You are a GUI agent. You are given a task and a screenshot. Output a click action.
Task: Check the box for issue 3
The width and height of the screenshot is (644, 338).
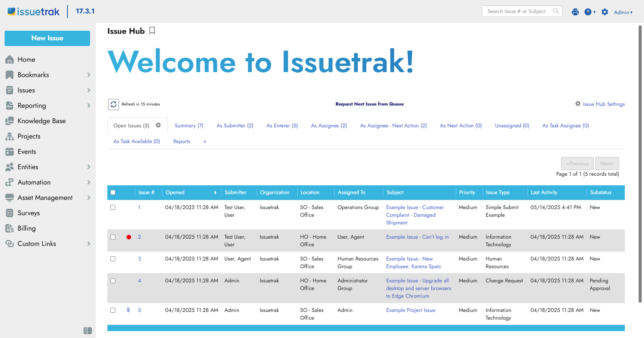113,259
